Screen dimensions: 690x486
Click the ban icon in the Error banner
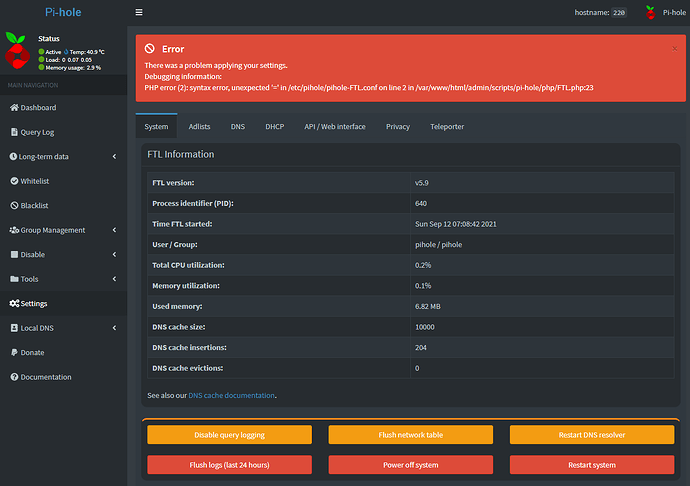(x=150, y=48)
